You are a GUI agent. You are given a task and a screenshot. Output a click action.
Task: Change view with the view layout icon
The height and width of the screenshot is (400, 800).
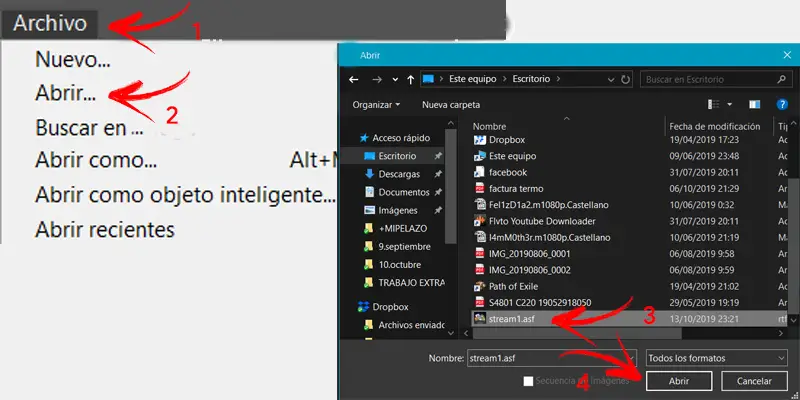pyautogui.click(x=713, y=105)
